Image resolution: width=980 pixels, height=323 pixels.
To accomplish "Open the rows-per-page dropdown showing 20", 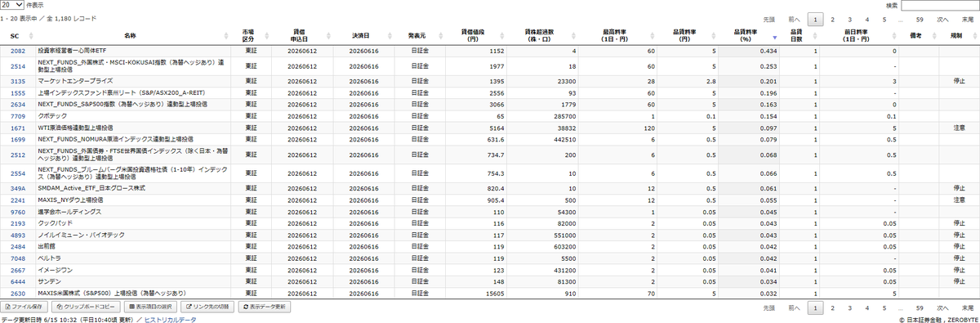I will click(x=12, y=4).
